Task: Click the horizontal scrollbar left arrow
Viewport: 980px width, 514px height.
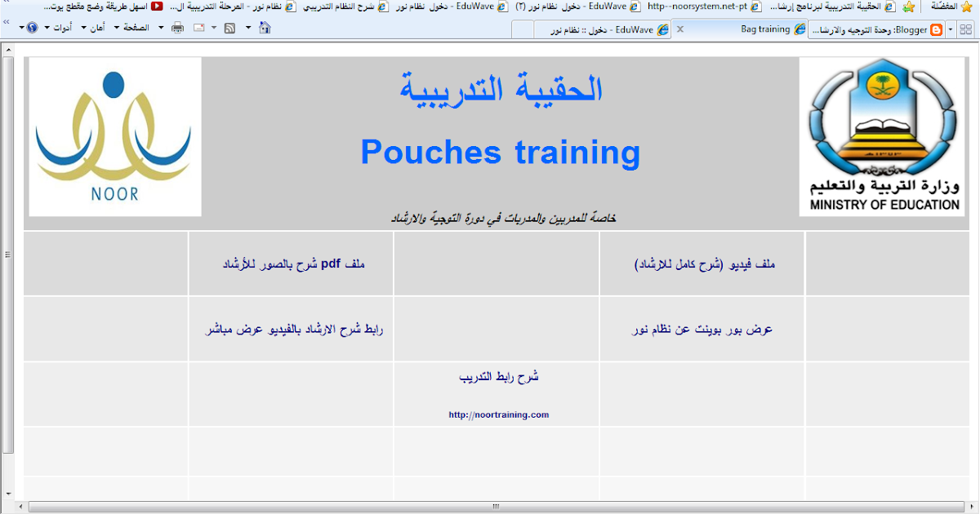Action: click(x=21, y=507)
